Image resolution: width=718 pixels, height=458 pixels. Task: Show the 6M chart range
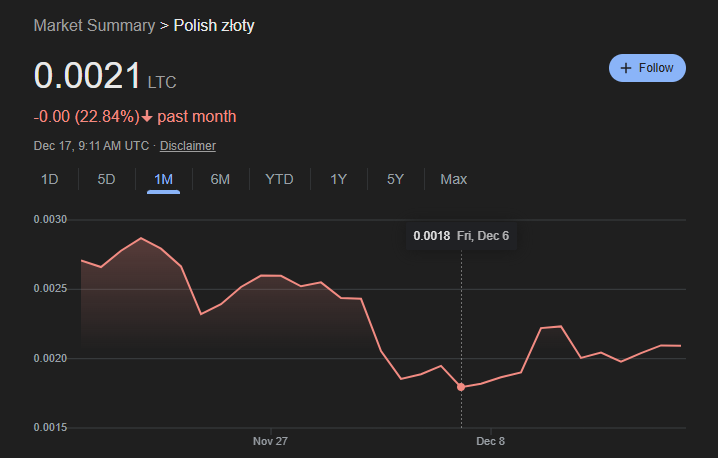click(x=220, y=180)
